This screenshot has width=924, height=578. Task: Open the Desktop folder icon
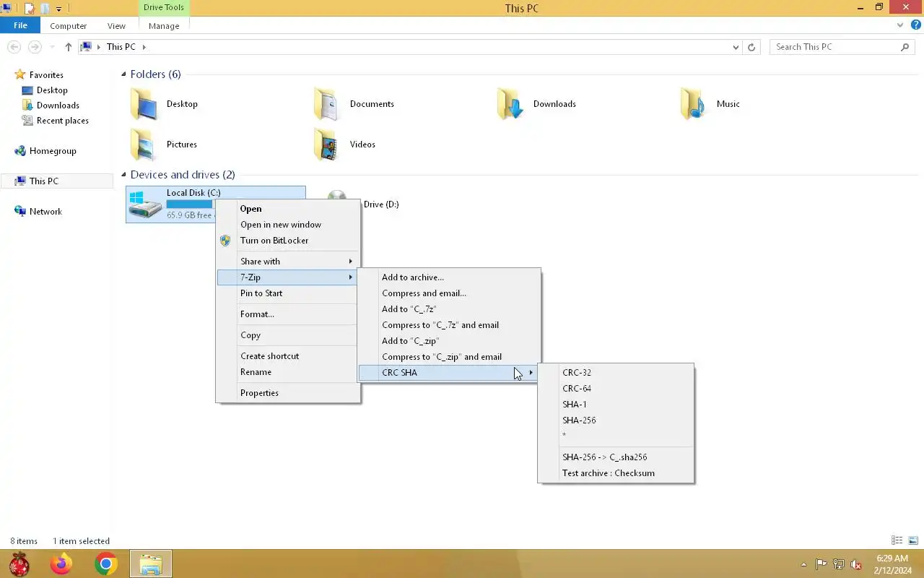click(144, 104)
